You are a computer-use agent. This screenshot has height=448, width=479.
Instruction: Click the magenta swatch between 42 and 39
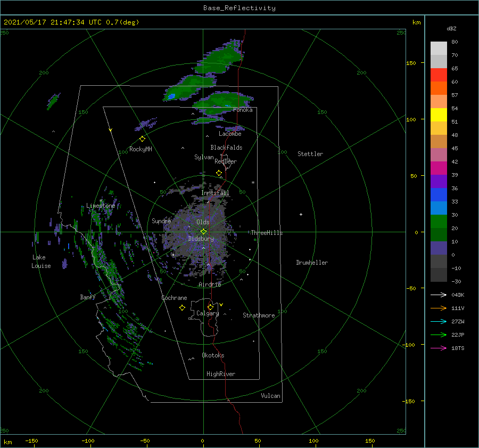tap(439, 168)
